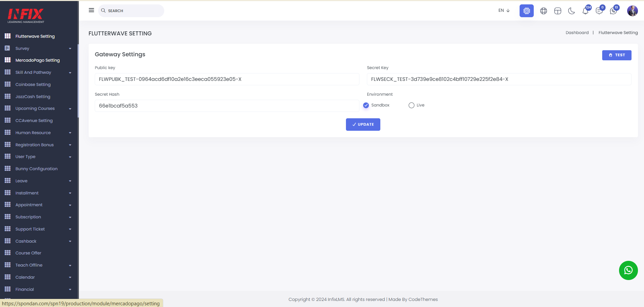This screenshot has width=644, height=307.
Task: Open Coinbase Setting menu item
Action: point(33,84)
